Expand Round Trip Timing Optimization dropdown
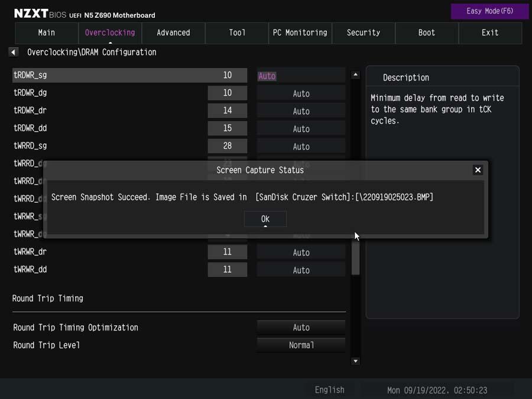 tap(301, 327)
